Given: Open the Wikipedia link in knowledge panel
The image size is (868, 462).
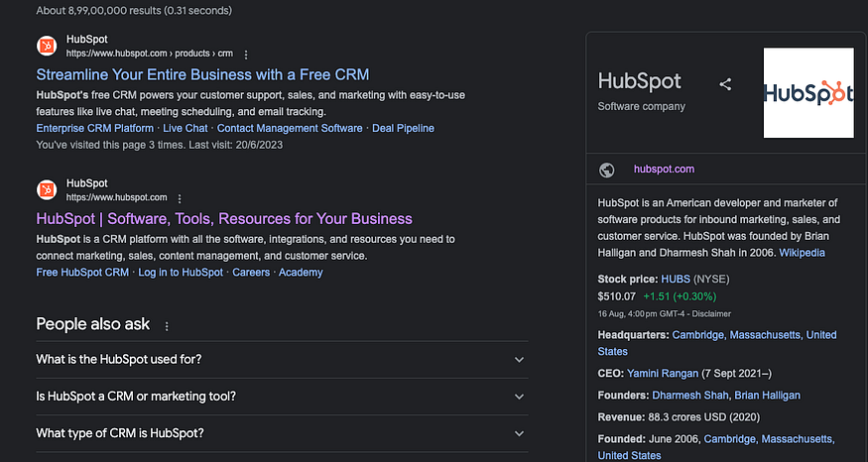Looking at the screenshot, I should 803,253.
